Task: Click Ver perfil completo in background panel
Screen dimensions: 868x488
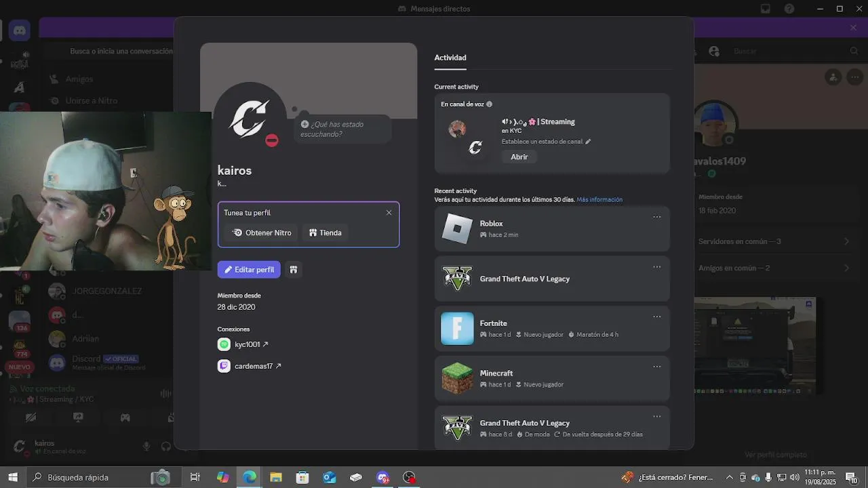Action: 775,455
